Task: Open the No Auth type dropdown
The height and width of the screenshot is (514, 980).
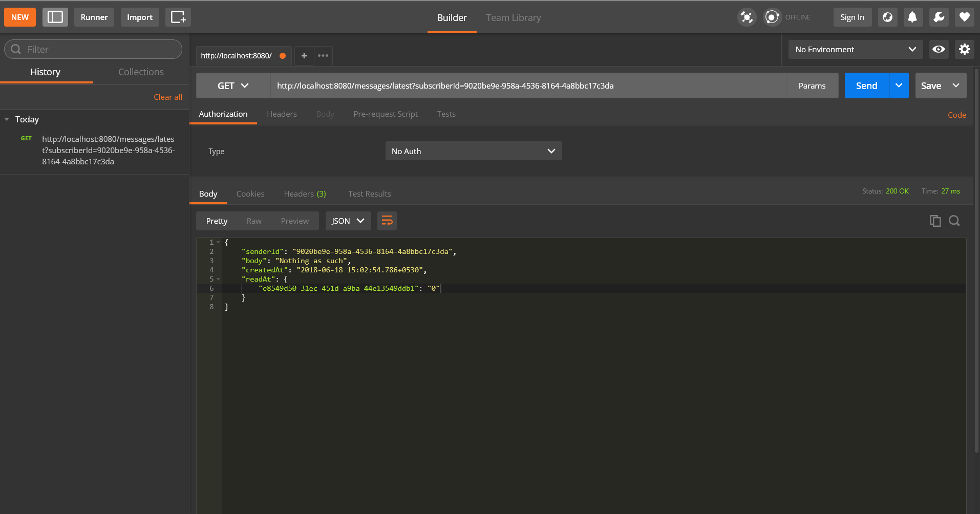Action: (474, 151)
